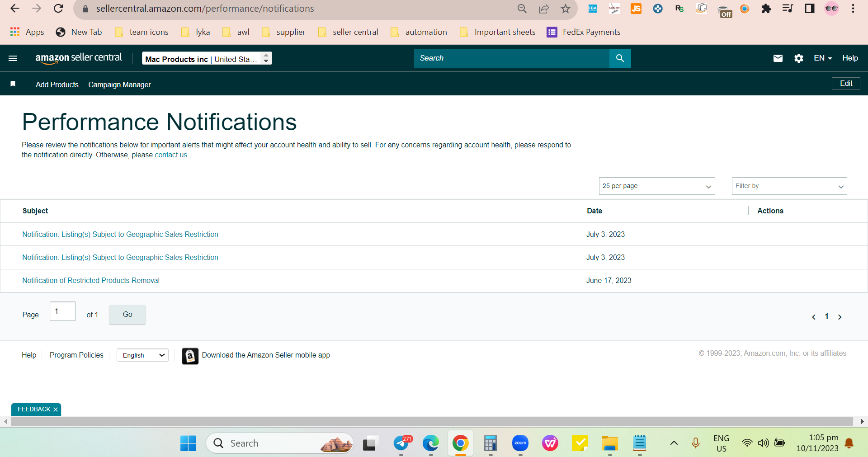Image resolution: width=868 pixels, height=457 pixels.
Task: Click the bookmark flag icon
Action: tap(13, 84)
